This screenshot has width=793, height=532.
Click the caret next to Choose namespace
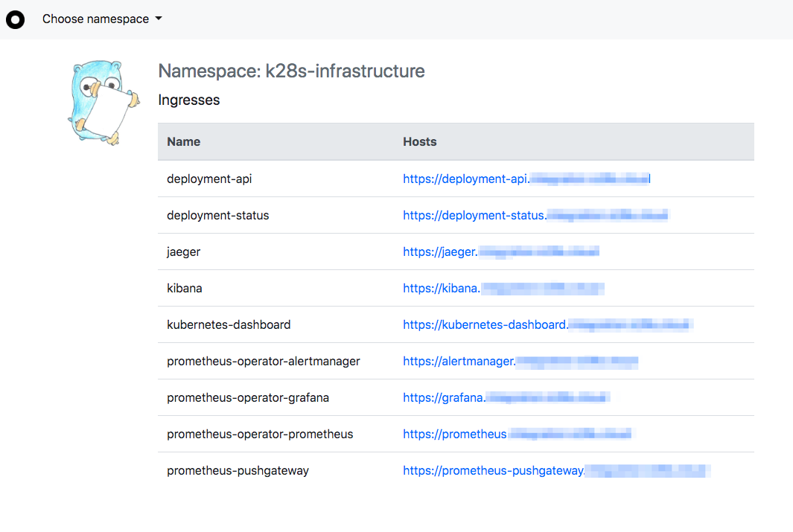pyautogui.click(x=158, y=19)
